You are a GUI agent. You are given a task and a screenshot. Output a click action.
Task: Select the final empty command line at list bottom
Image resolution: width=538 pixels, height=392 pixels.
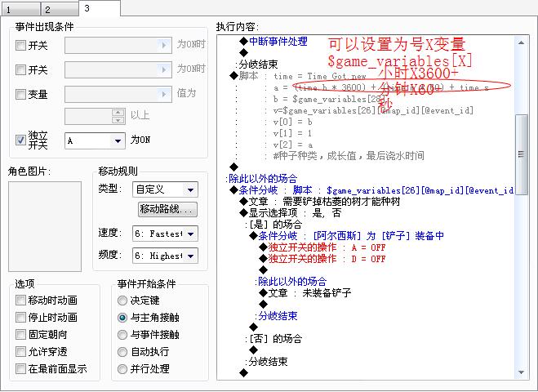click(x=243, y=372)
